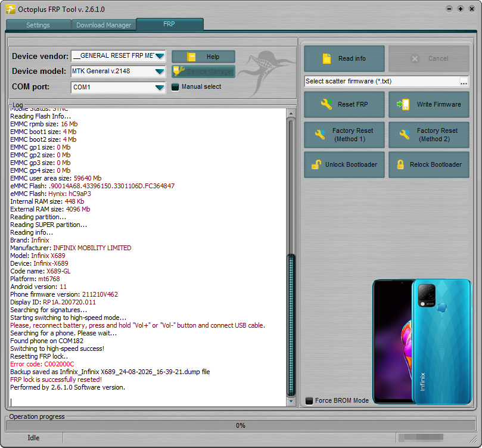
Task: Click the Reset FRP button label
Action: [353, 104]
